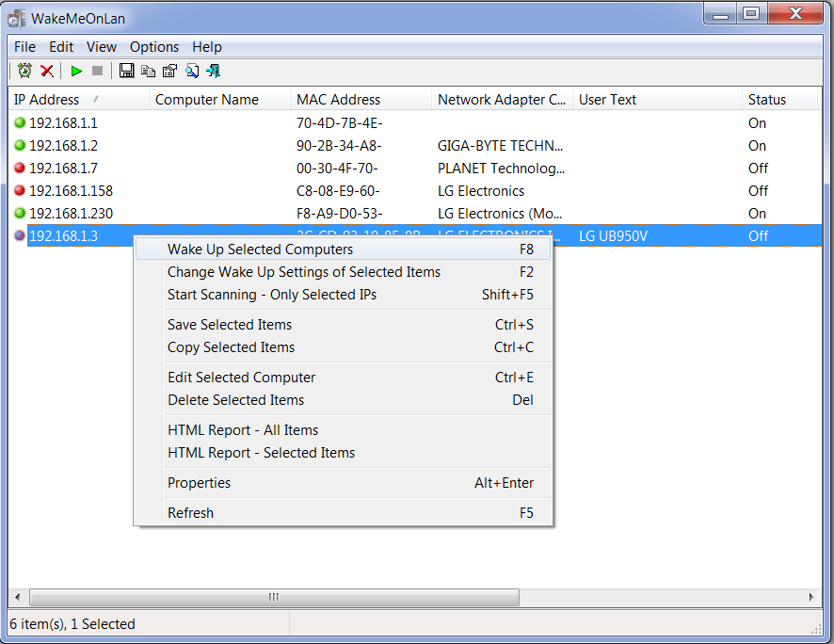Choose Wake Up Selected Computers

click(x=260, y=250)
